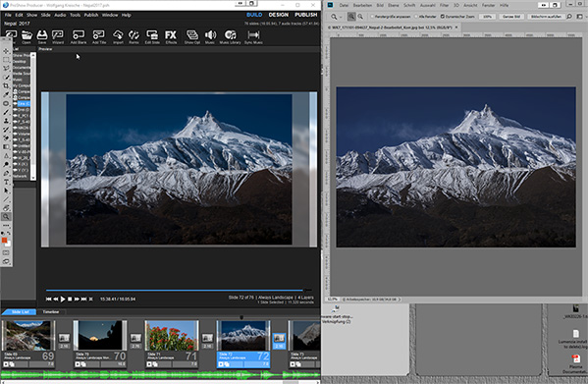Click the Sync Music icon

click(x=253, y=36)
